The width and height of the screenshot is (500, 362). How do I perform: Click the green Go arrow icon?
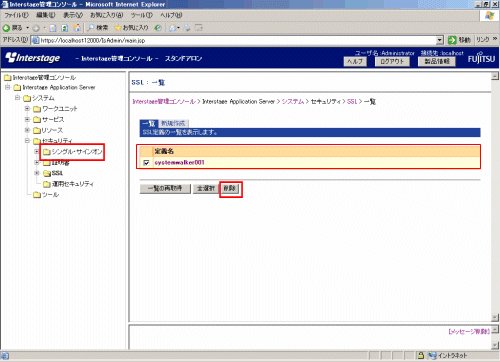[x=452, y=40]
